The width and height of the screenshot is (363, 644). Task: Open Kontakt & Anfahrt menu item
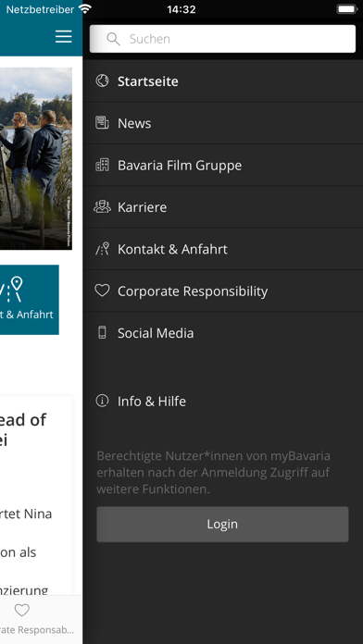pos(223,249)
